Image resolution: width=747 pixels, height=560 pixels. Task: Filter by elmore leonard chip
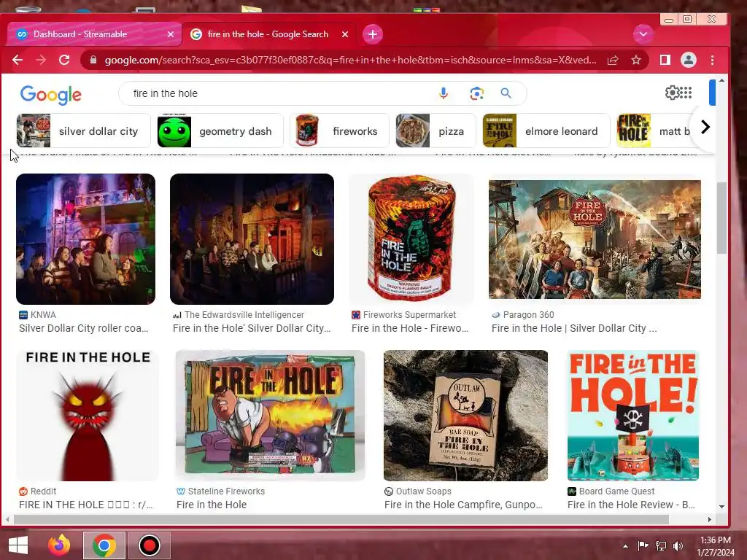pos(546,131)
